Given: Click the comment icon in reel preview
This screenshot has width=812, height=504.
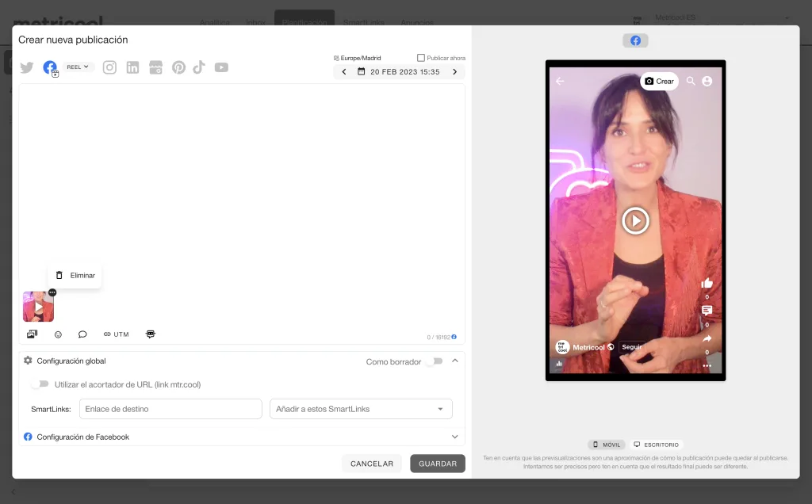Looking at the screenshot, I should point(707,311).
